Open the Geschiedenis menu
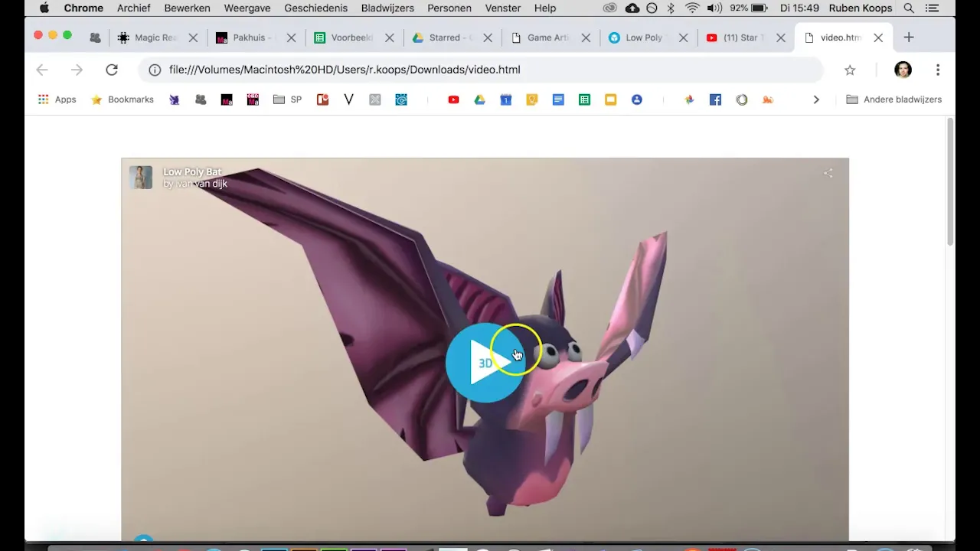The image size is (980, 551). 315,8
